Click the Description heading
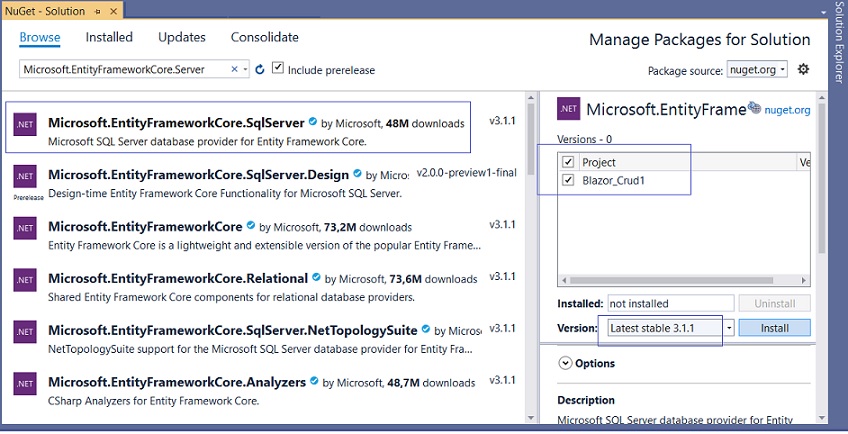Viewport: 848px width, 434px height. coord(586,400)
